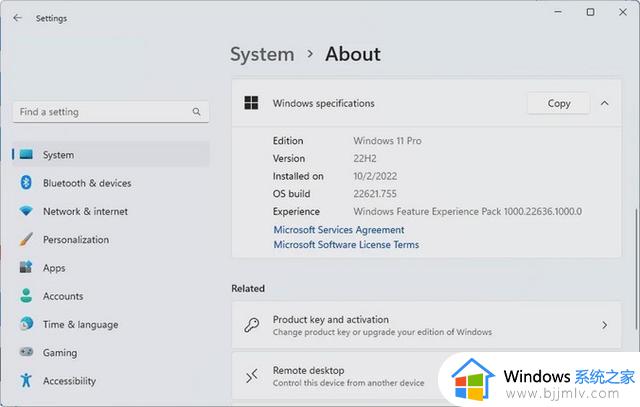Copy the Windows specifications
The height and width of the screenshot is (407, 640).
558,103
